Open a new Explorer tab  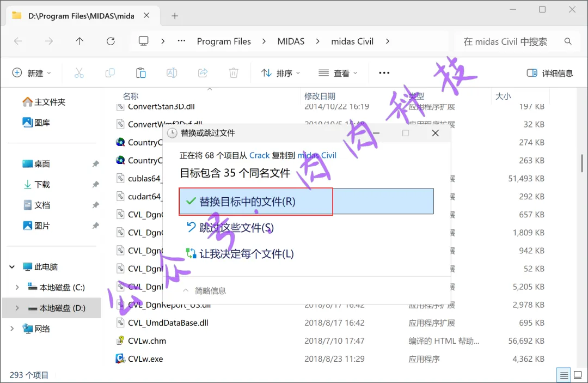pyautogui.click(x=175, y=16)
